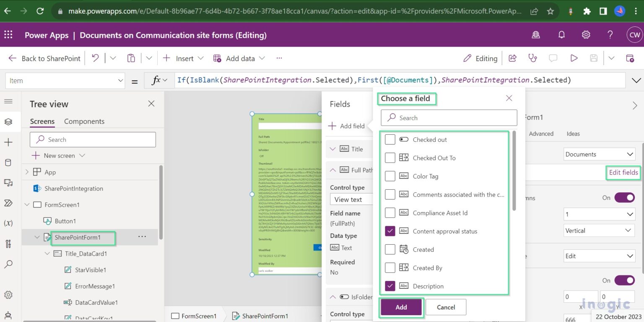Open the Vertical layout dropdown
The image size is (644, 322).
[x=599, y=230]
